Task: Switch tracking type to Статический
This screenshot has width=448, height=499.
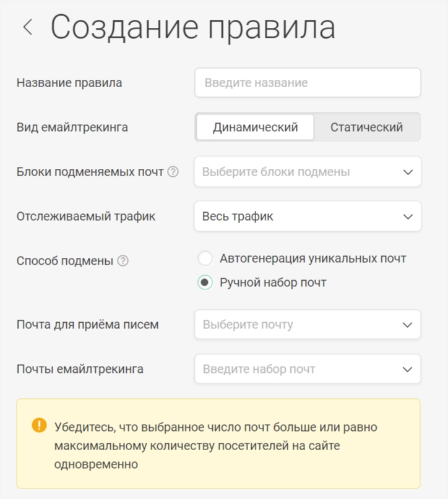Action: pyautogui.click(x=366, y=127)
